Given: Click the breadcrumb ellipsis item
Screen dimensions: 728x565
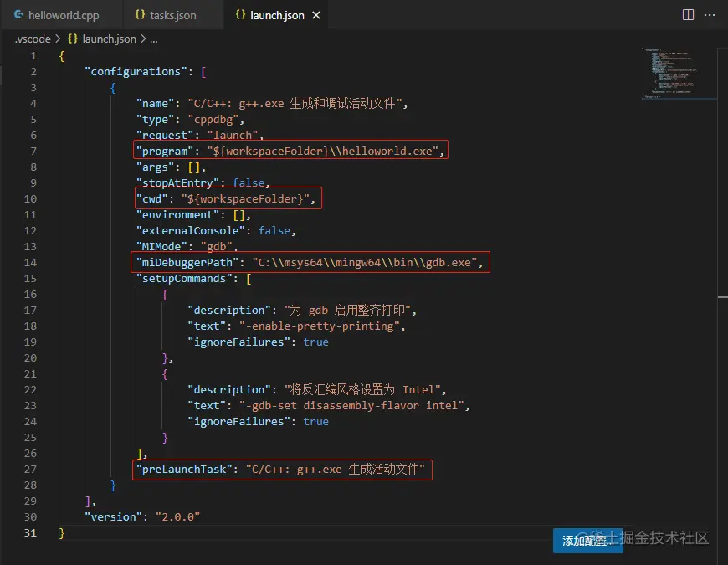Looking at the screenshot, I should [154, 39].
